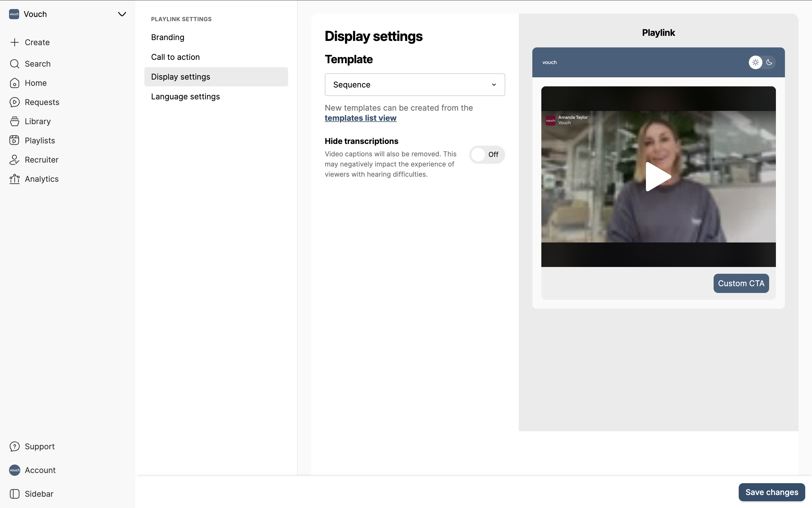Open Library label in sidebar
Screen dimensions: 812x508
pos(37,121)
